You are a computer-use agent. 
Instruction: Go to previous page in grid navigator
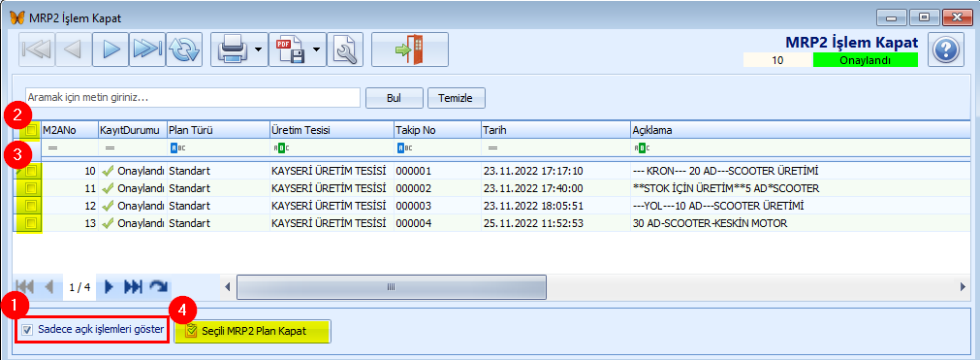[49, 287]
